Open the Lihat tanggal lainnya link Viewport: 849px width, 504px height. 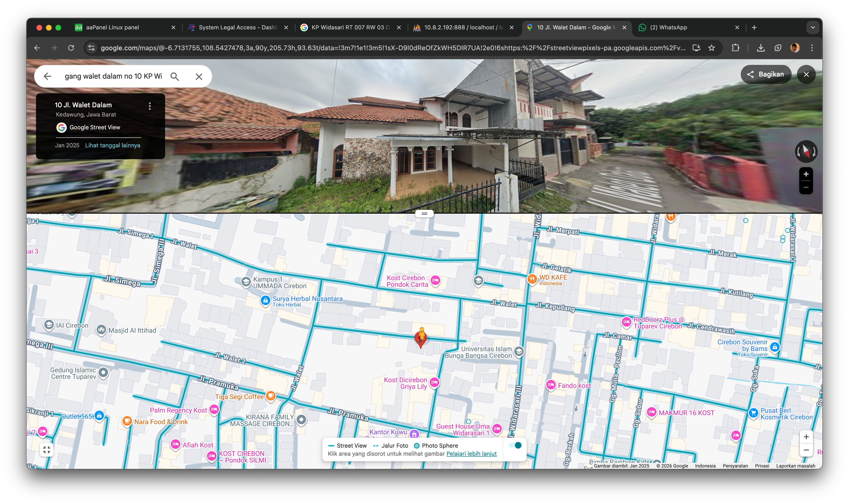[x=113, y=145]
